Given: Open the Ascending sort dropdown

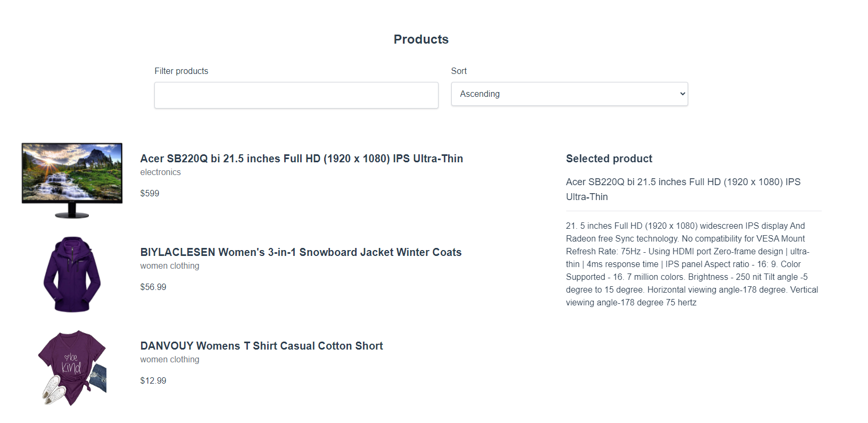Looking at the screenshot, I should 569,94.
